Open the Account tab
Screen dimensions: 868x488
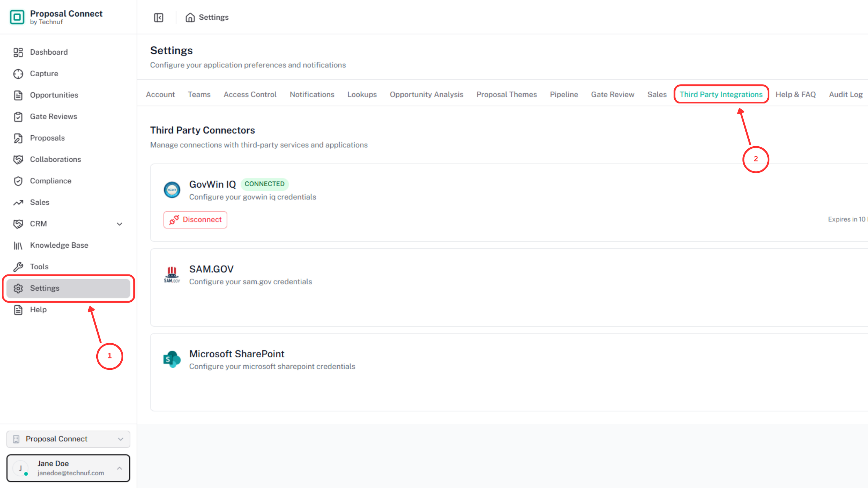coord(160,95)
